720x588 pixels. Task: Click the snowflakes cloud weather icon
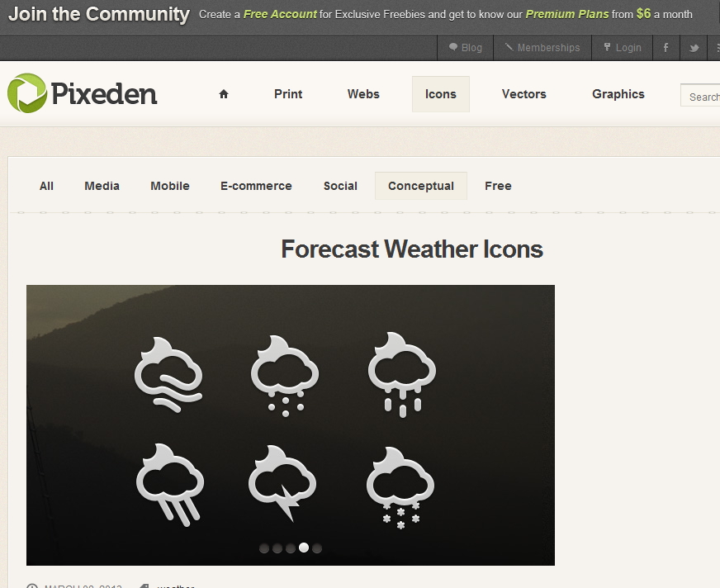pyautogui.click(x=400, y=487)
